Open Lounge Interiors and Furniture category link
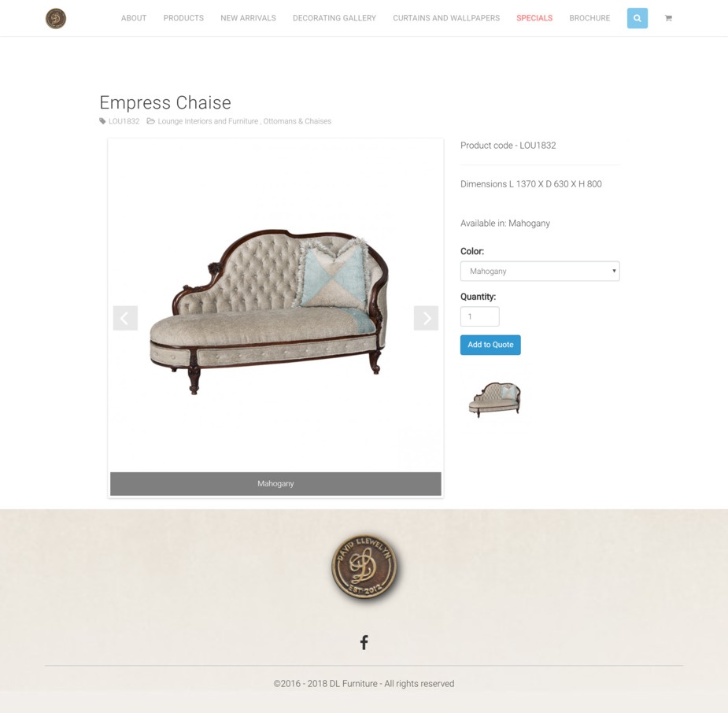728x713 pixels. click(208, 121)
